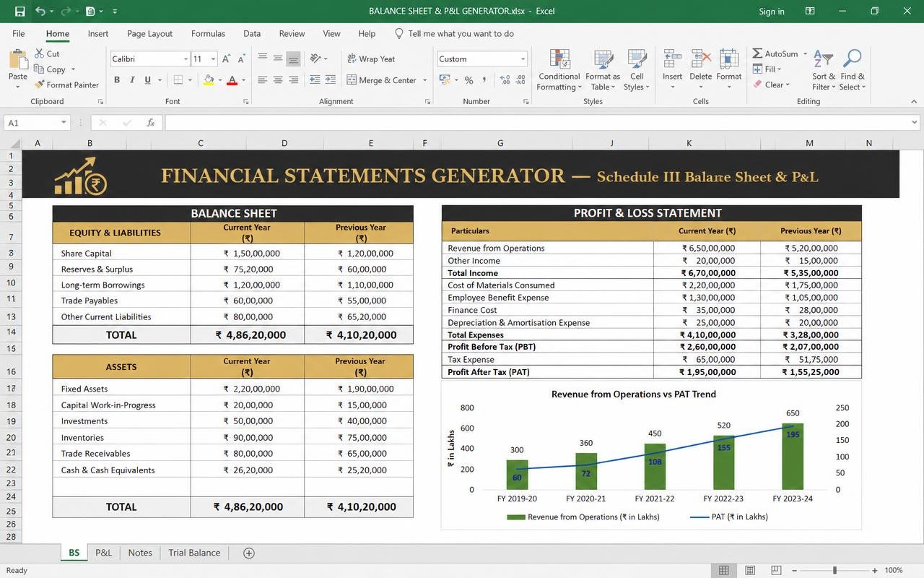Open Sort & Filter options
This screenshot has width=924, height=578.
coord(823,70)
